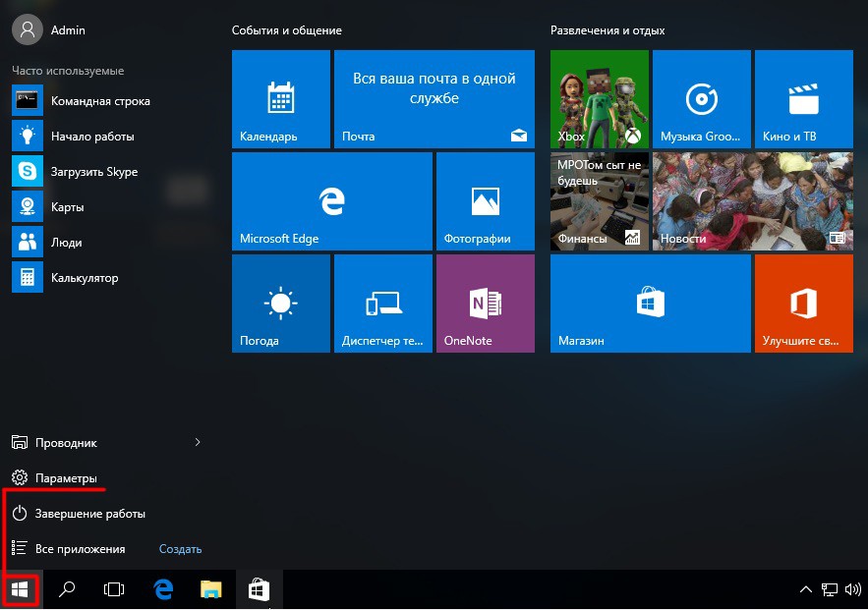868x610 pixels.
Task: Open the Photos tile
Action: click(486, 201)
